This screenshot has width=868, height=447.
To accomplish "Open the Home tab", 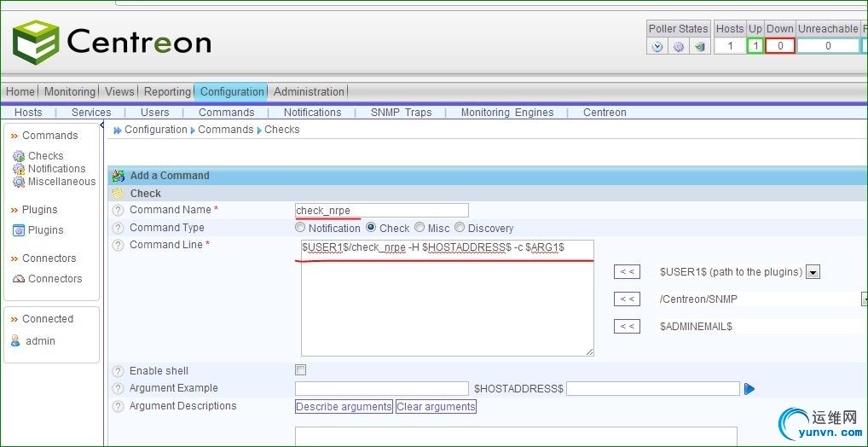I will pos(20,92).
